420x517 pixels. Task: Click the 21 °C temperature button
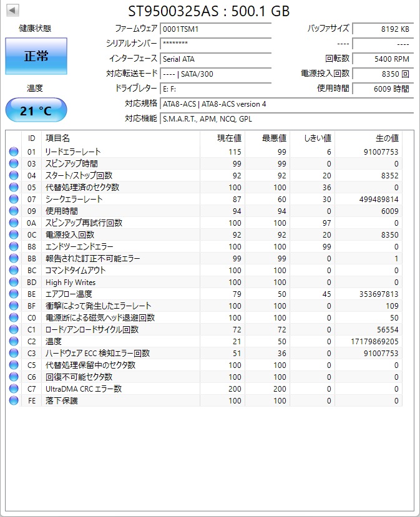click(36, 110)
